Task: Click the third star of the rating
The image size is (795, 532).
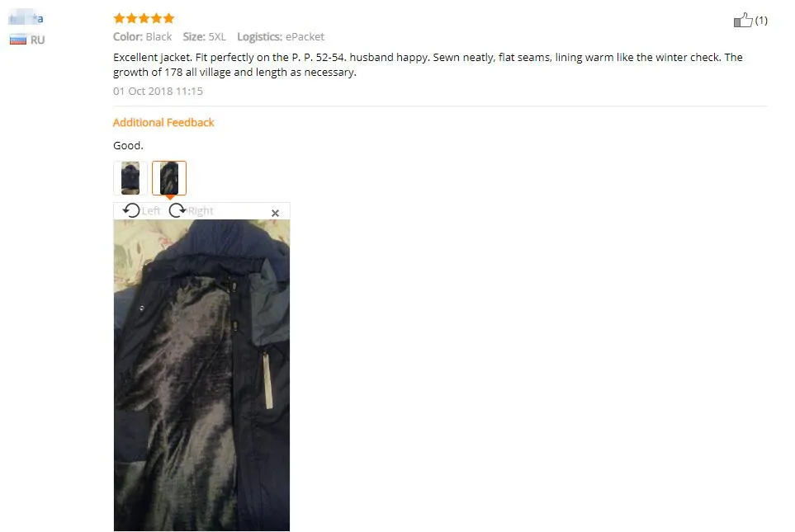Action: (144, 18)
